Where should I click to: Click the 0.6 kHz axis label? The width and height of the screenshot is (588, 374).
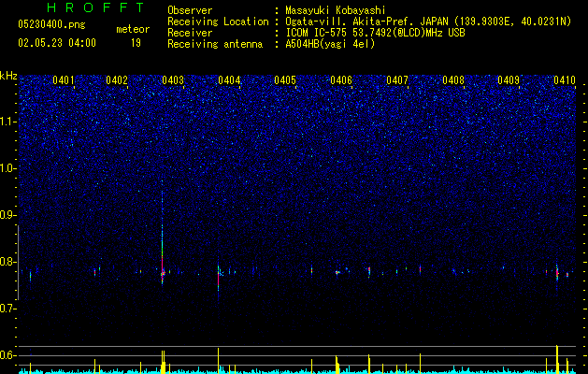8,355
